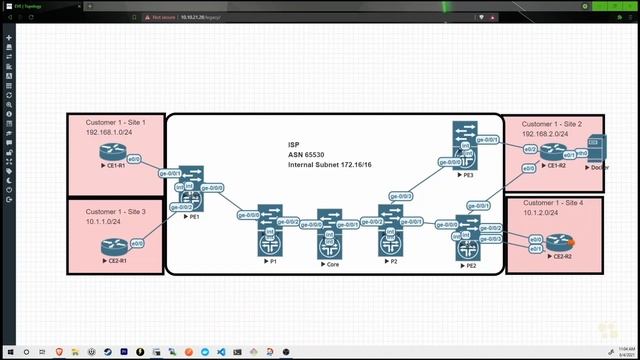Click the Lock lab padlock icon
The height and width of the screenshot is (360, 640).
click(x=9, y=152)
